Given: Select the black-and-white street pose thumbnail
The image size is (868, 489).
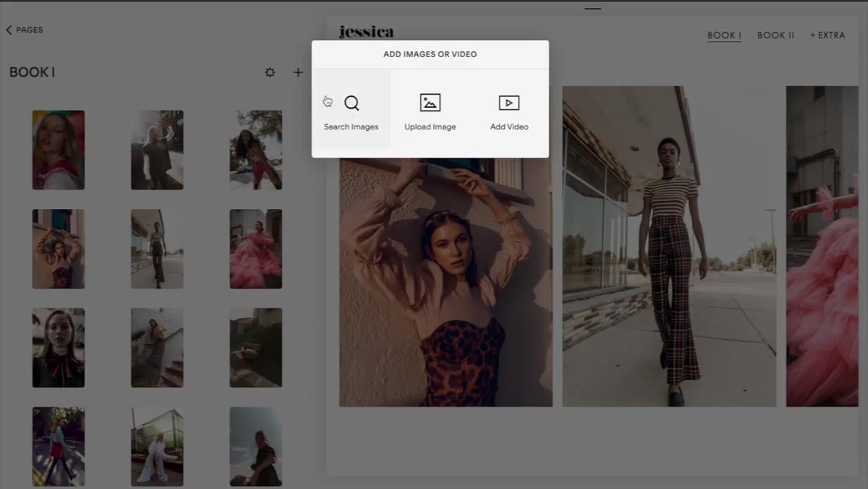Looking at the screenshot, I should 157,150.
